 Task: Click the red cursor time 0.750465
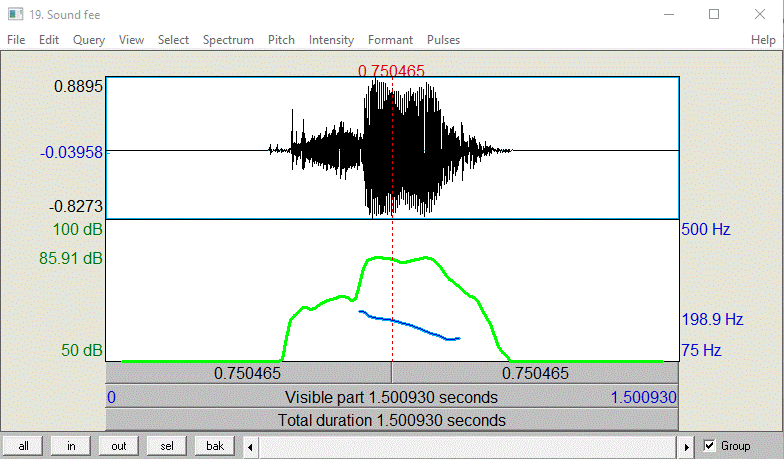coord(391,71)
